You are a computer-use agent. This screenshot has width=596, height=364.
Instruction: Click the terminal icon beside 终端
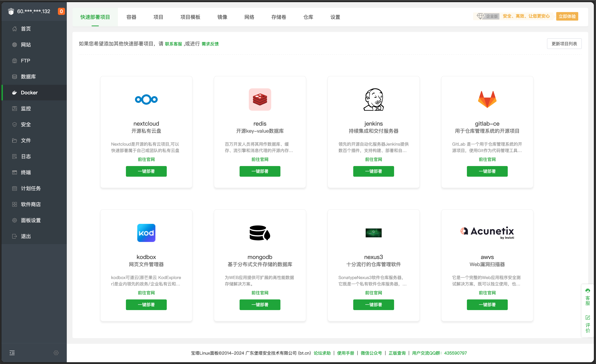pos(15,172)
